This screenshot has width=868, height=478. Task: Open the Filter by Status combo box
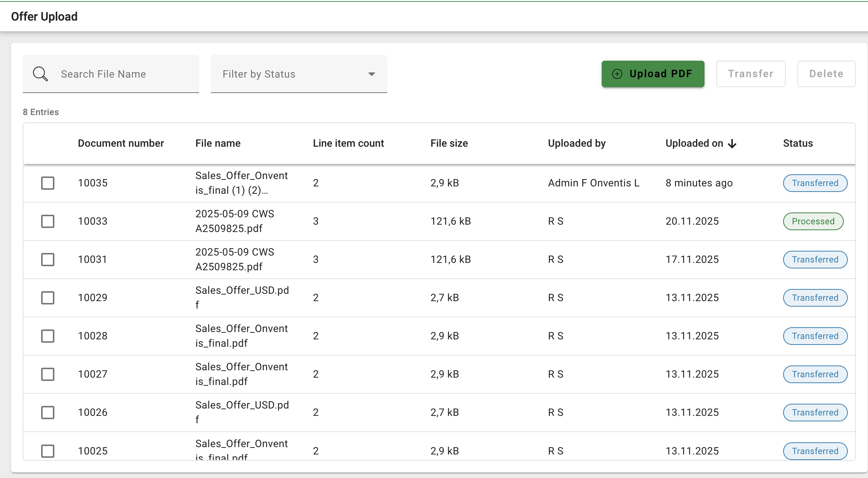coord(287,74)
